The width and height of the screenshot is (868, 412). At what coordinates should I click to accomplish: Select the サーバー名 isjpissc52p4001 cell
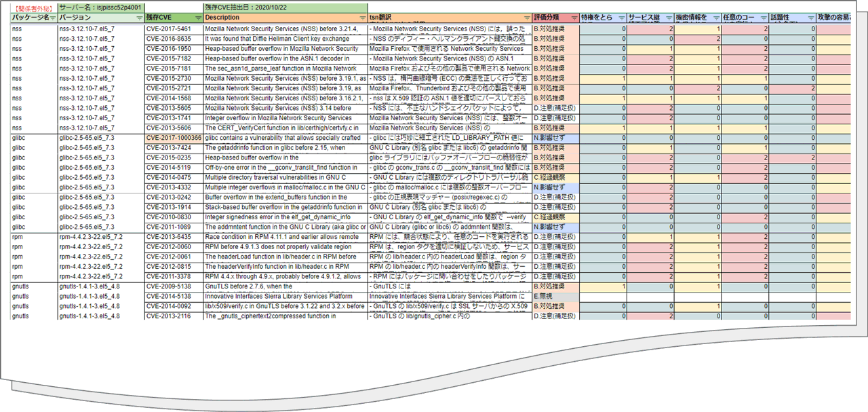[101, 7]
